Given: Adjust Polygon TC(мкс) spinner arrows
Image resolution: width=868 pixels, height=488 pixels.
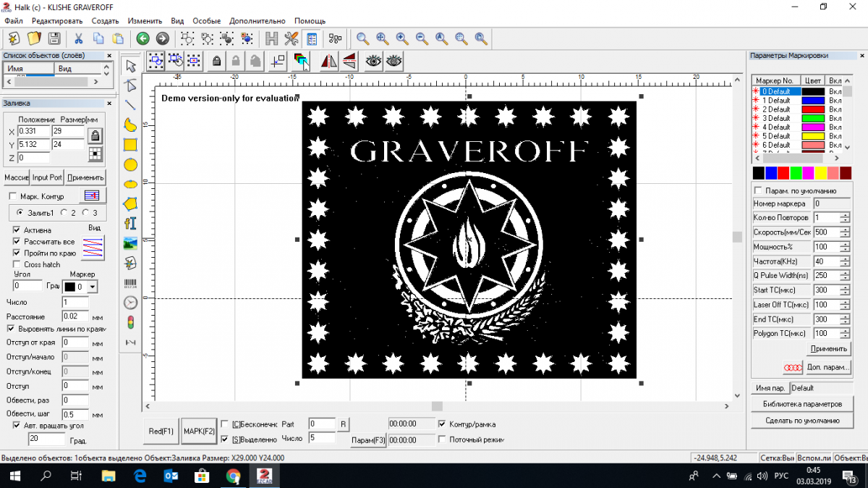Looking at the screenshot, I should coord(845,334).
